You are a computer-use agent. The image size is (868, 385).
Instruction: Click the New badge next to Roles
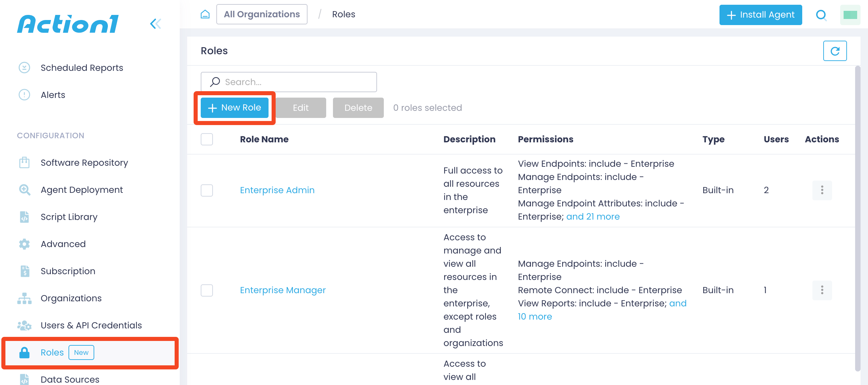(x=81, y=352)
